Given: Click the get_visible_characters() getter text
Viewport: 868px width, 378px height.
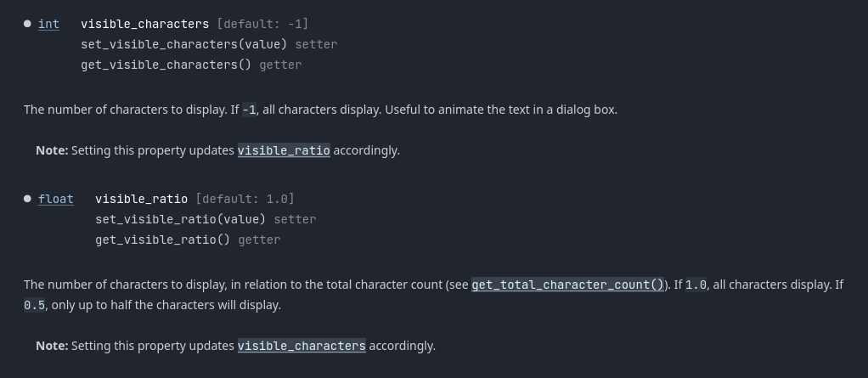Looking at the screenshot, I should coord(166,65).
